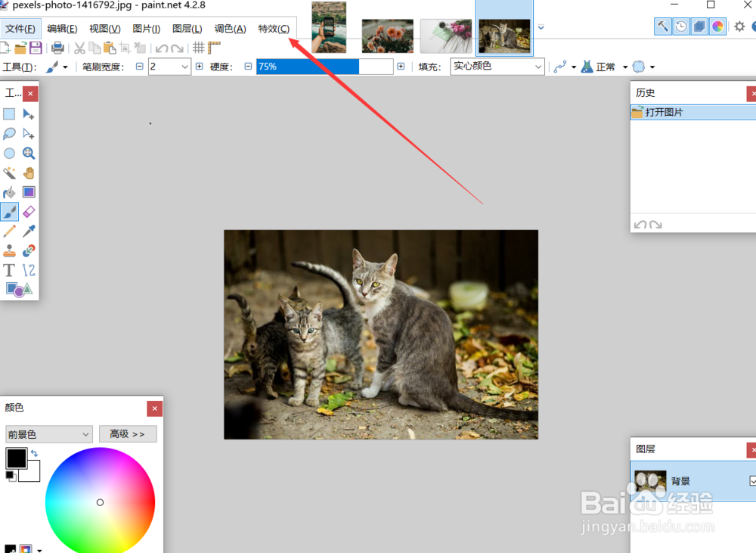Toggle the History window button
This screenshot has height=553, width=756.
[x=681, y=26]
